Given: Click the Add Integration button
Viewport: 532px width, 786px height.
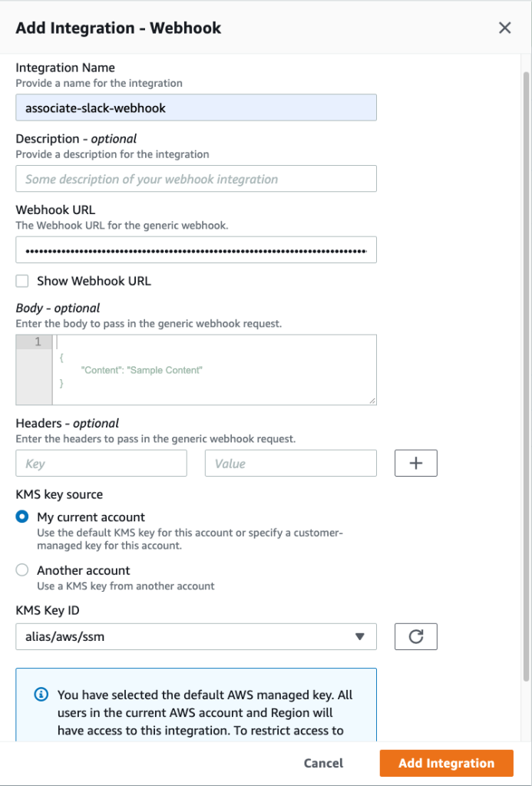Looking at the screenshot, I should (445, 763).
